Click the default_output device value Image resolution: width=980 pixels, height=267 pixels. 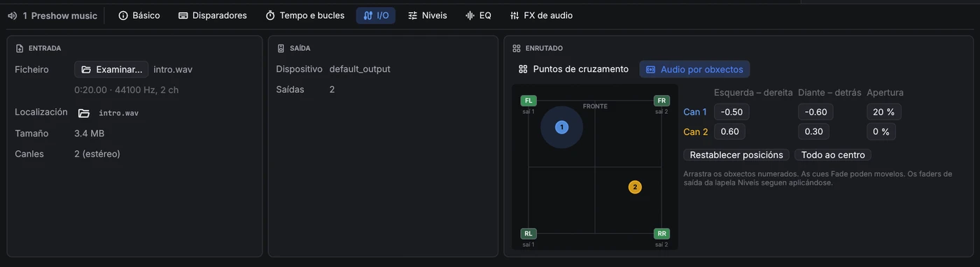[360, 69]
